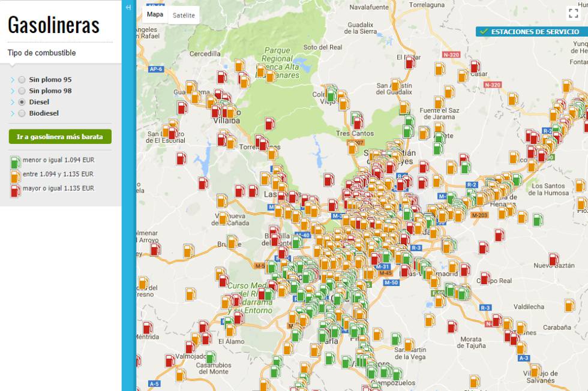Expand the chevron beside Diesel
588x391 pixels.
point(13,102)
